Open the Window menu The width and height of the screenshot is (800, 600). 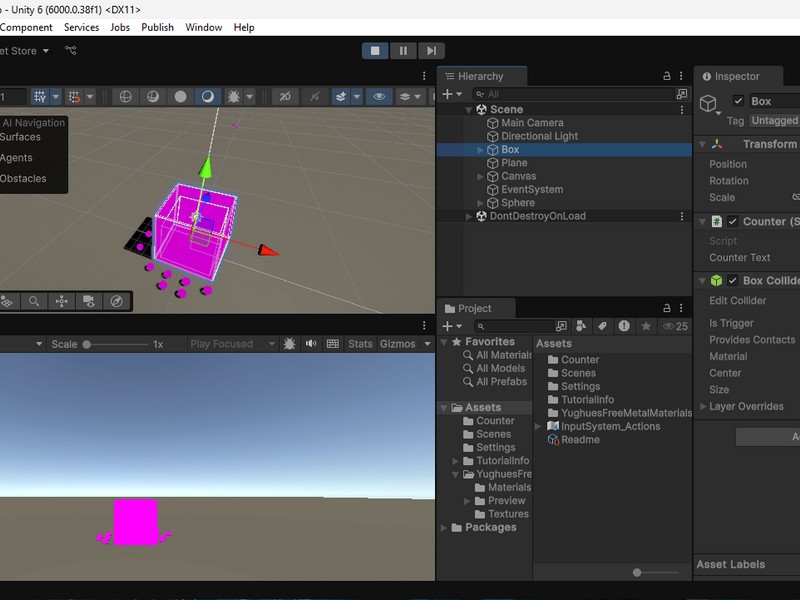pyautogui.click(x=203, y=27)
